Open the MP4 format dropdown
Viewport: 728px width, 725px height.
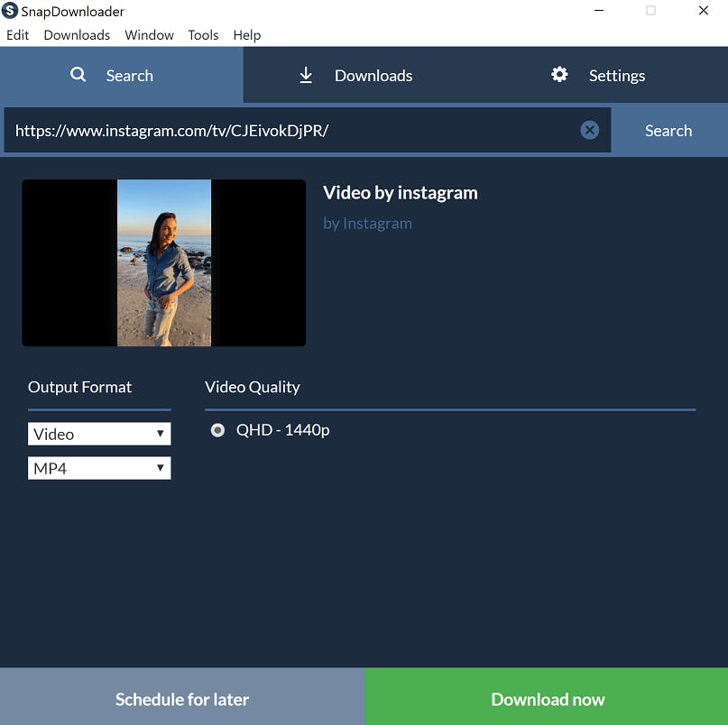pyautogui.click(x=99, y=468)
